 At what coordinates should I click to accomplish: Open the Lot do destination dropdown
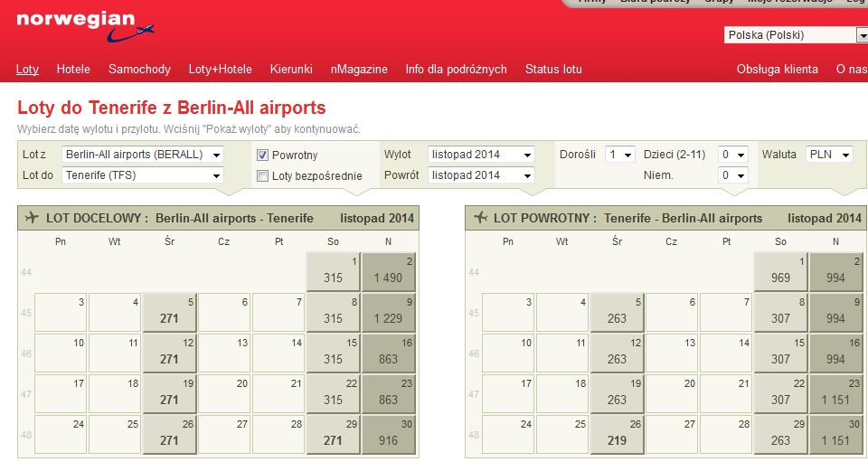142,175
